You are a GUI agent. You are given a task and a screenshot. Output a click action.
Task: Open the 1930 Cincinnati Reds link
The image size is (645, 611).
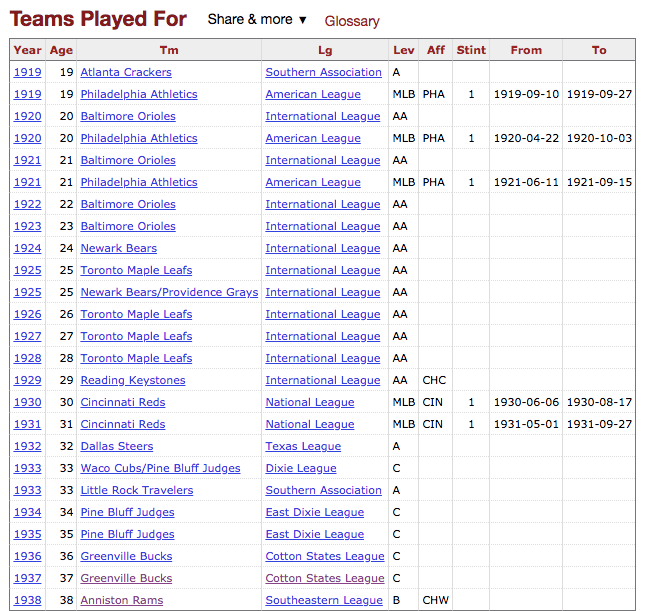click(123, 402)
